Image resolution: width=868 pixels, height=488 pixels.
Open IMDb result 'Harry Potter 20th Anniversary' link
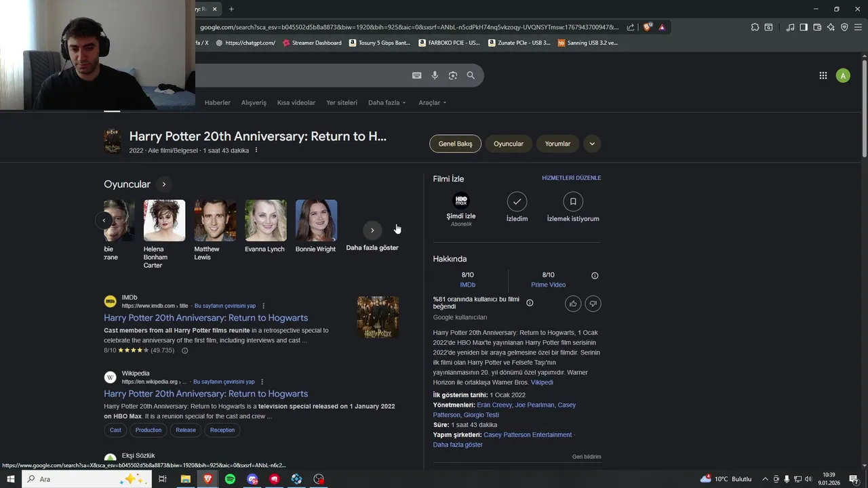click(205, 317)
